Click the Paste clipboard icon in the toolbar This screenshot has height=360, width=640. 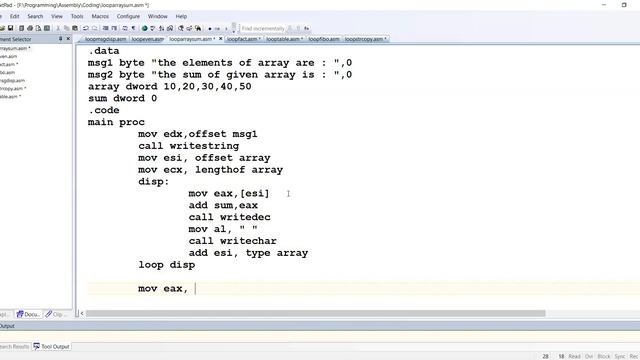[x=75, y=28]
